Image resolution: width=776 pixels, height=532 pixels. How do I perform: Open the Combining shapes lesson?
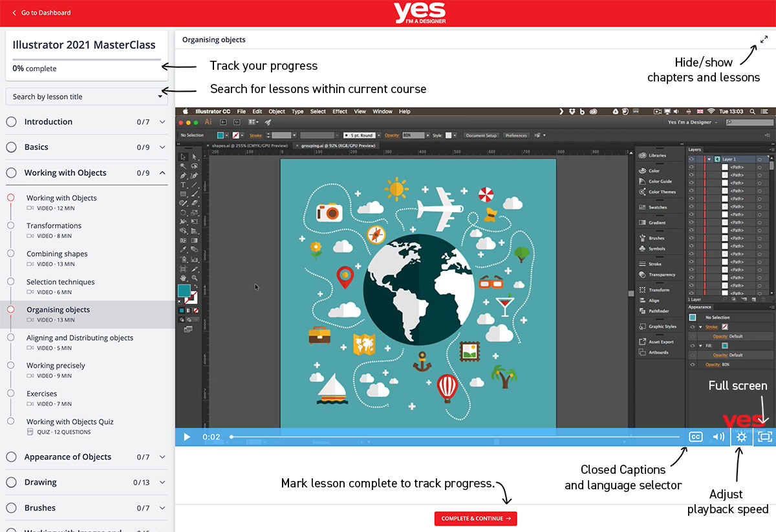click(x=57, y=254)
